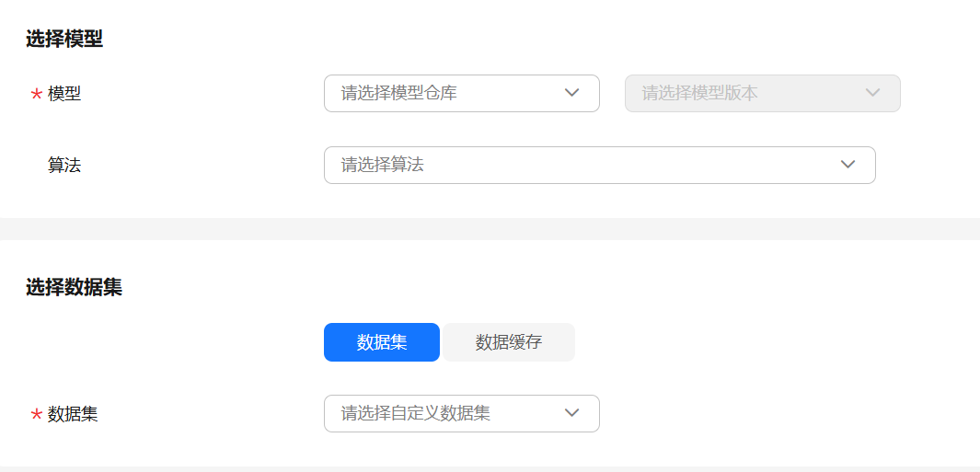Viewport: 980px width, 472px height.
Task: Click the 自定义数据集 dropdown chevron
Action: point(571,413)
